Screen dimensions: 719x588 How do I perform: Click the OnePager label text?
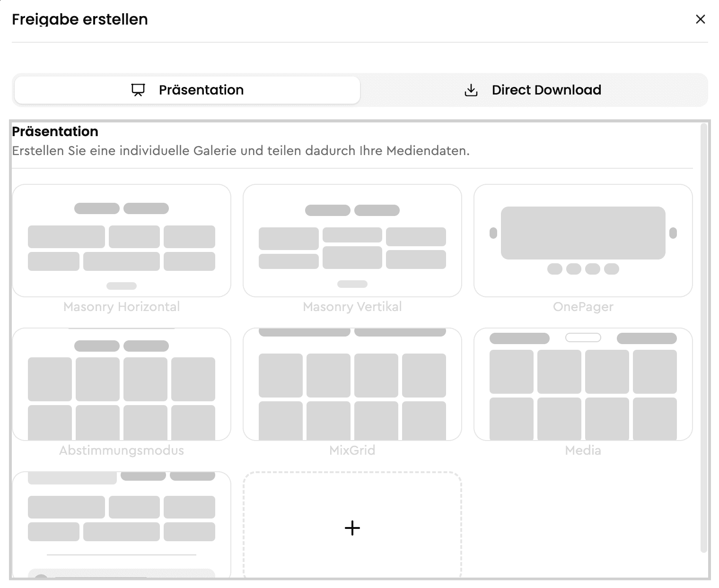(583, 307)
